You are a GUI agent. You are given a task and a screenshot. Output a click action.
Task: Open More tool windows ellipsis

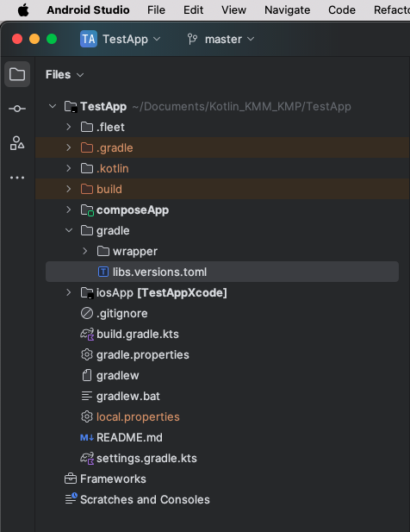[17, 178]
